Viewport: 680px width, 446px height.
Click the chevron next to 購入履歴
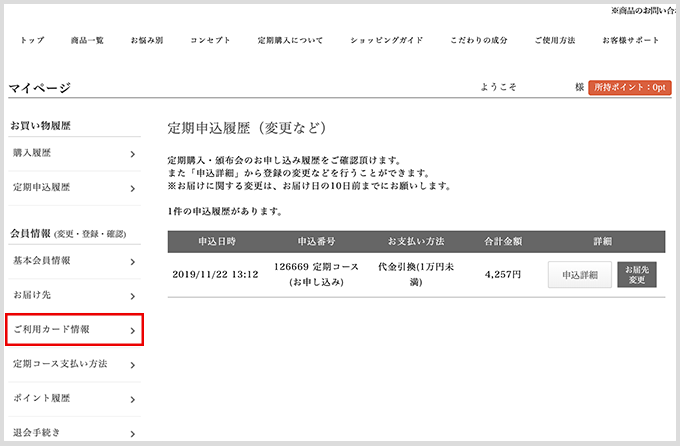click(133, 154)
